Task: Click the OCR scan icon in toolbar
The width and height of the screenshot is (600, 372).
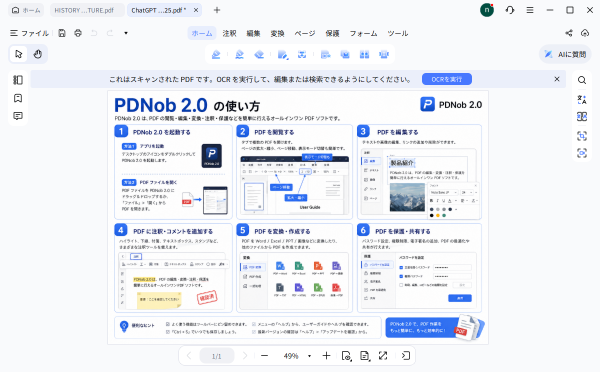Action: [x=302, y=55]
